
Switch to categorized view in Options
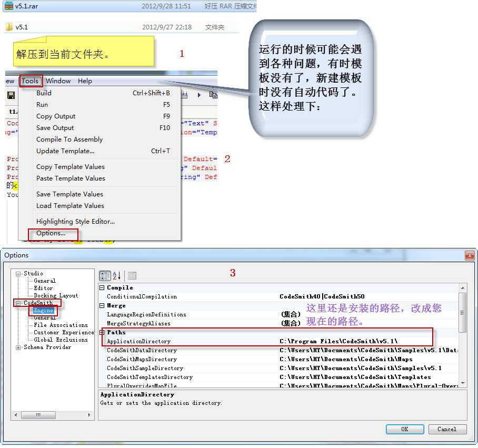[x=105, y=276]
